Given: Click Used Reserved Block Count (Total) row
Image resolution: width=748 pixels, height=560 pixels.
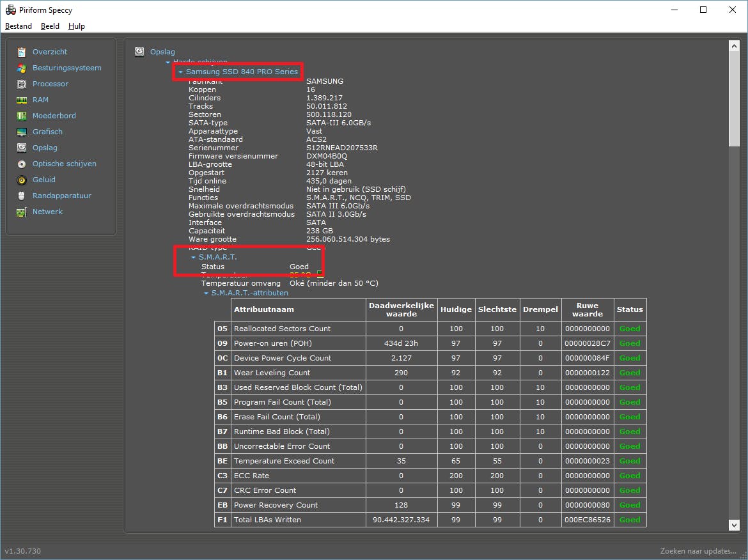Looking at the screenshot, I should pyautogui.click(x=298, y=388).
